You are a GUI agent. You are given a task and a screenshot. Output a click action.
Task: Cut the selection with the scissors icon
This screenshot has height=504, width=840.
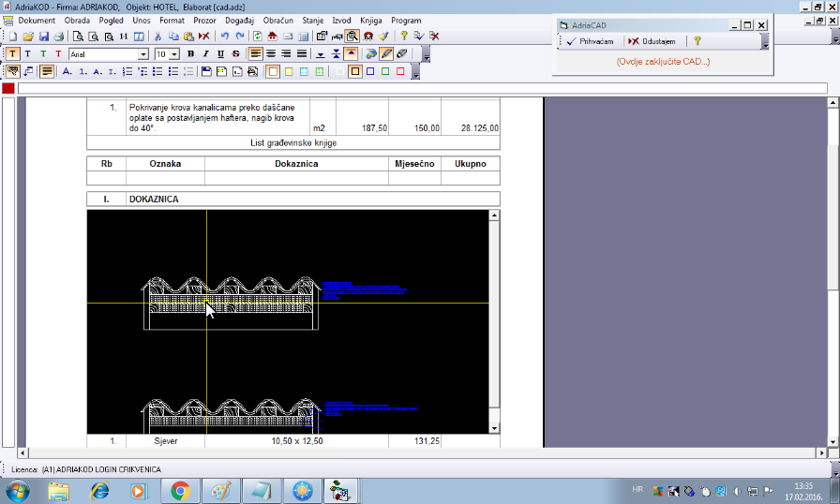tap(157, 37)
